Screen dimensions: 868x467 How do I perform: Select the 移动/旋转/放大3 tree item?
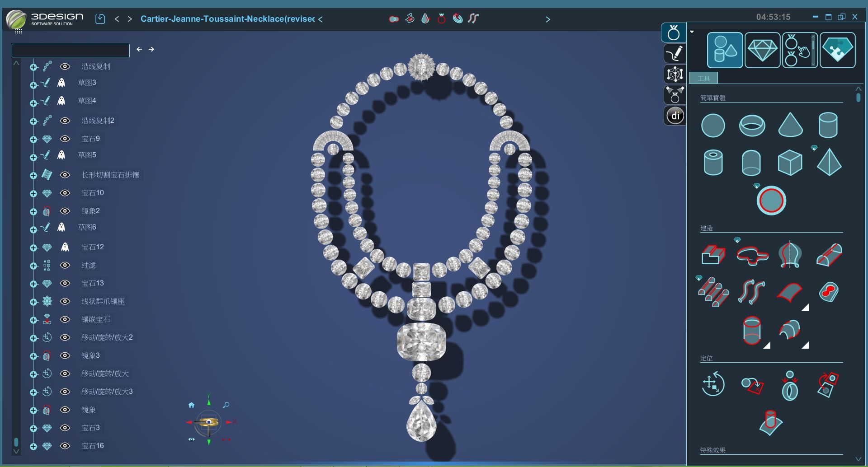click(x=107, y=392)
